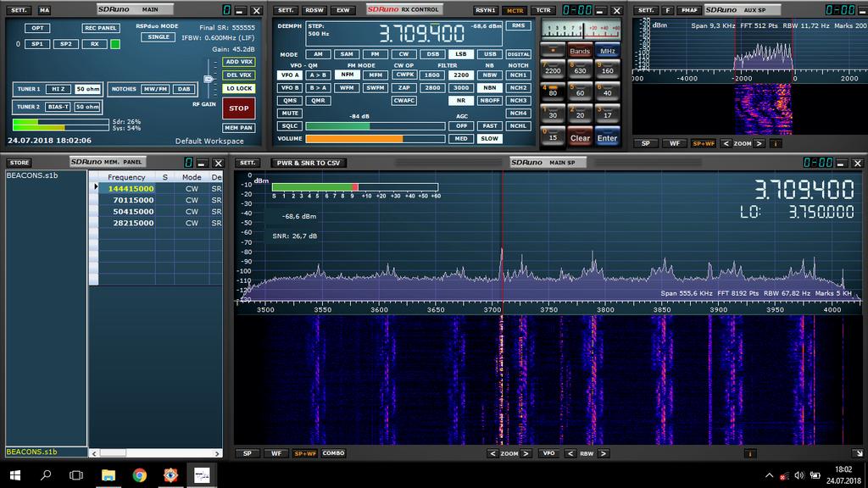
Task: Select BEACONS.s1b in bank list
Action: (x=31, y=175)
